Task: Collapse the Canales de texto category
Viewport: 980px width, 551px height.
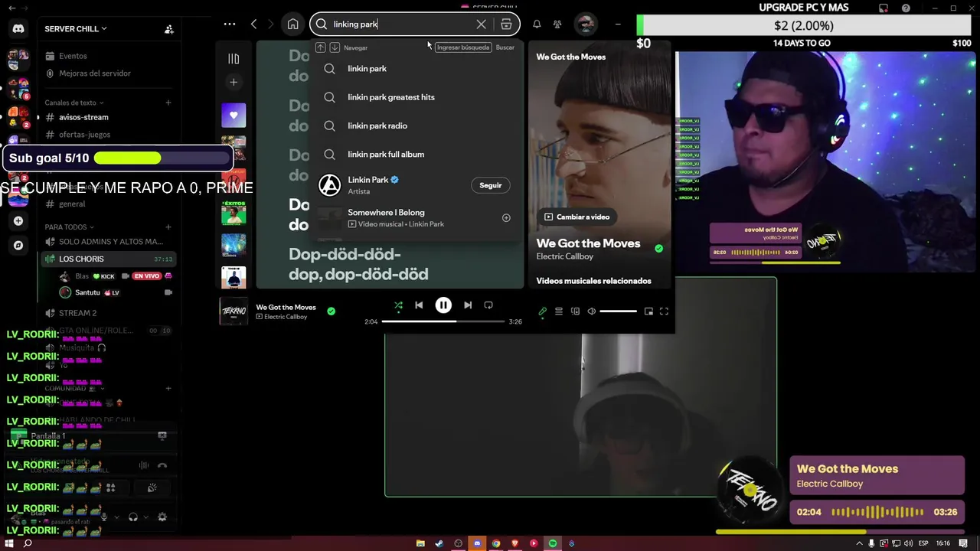Action: click(73, 103)
